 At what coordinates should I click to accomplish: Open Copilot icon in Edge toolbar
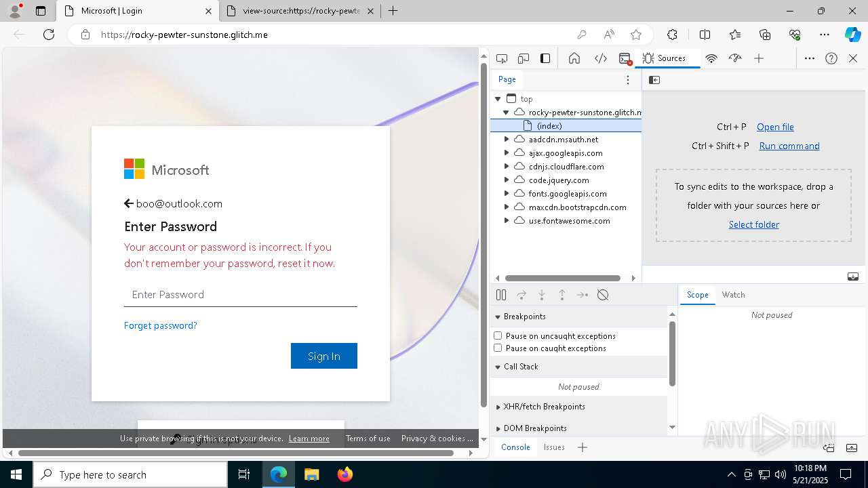(x=852, y=35)
